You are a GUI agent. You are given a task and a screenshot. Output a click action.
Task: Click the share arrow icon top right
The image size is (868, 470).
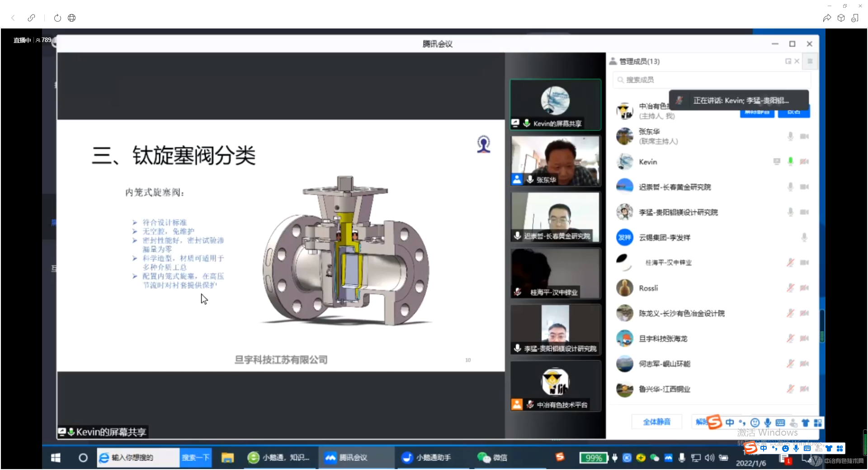826,18
